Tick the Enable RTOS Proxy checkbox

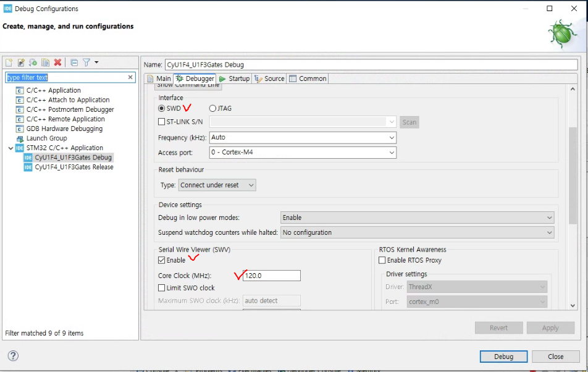point(382,260)
